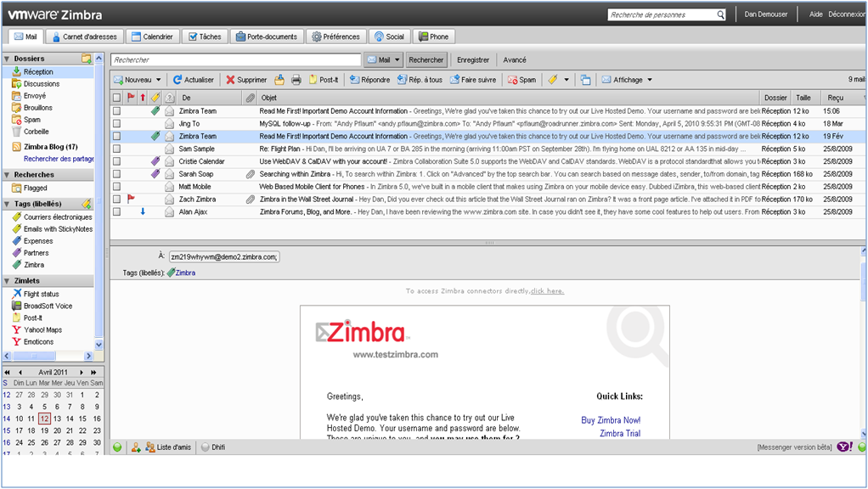Click the tag icon in the mail toolbar
The height and width of the screenshot is (489, 868).
tap(553, 80)
